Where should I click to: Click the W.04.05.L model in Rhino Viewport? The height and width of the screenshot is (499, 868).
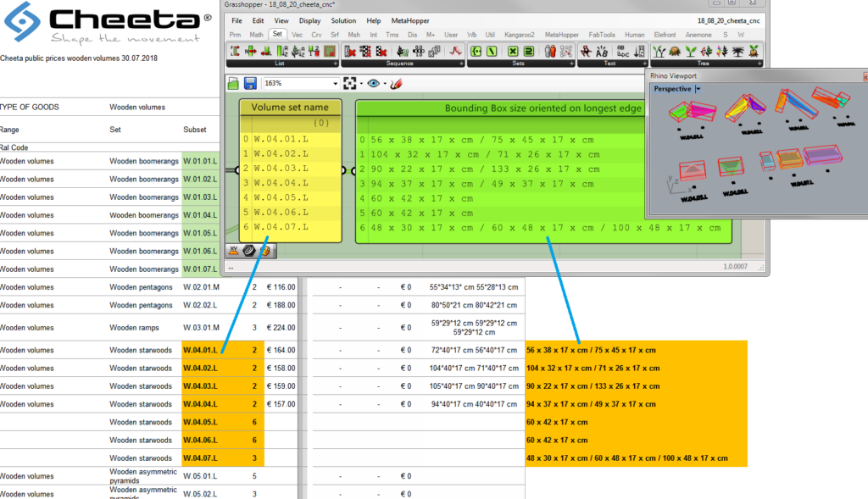693,169
